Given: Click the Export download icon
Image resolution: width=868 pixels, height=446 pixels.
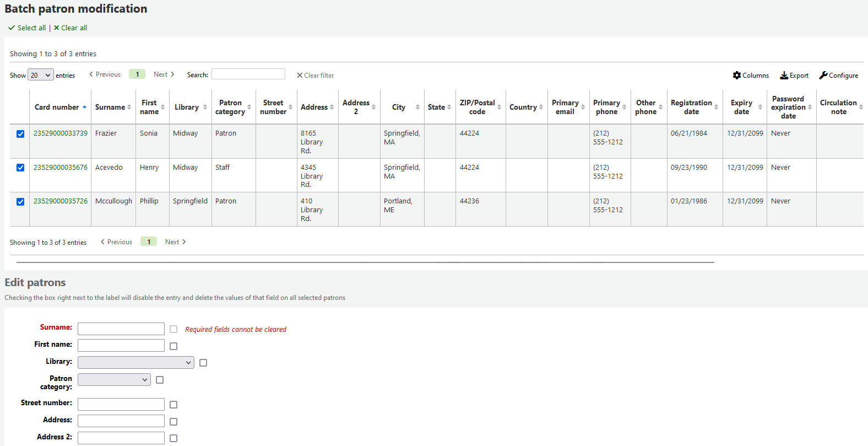Looking at the screenshot, I should click(x=784, y=76).
